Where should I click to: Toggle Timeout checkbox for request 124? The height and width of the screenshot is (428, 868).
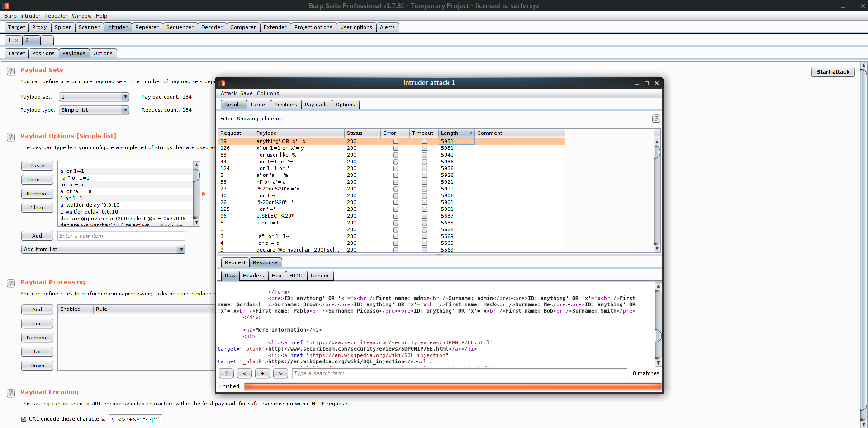tap(424, 168)
